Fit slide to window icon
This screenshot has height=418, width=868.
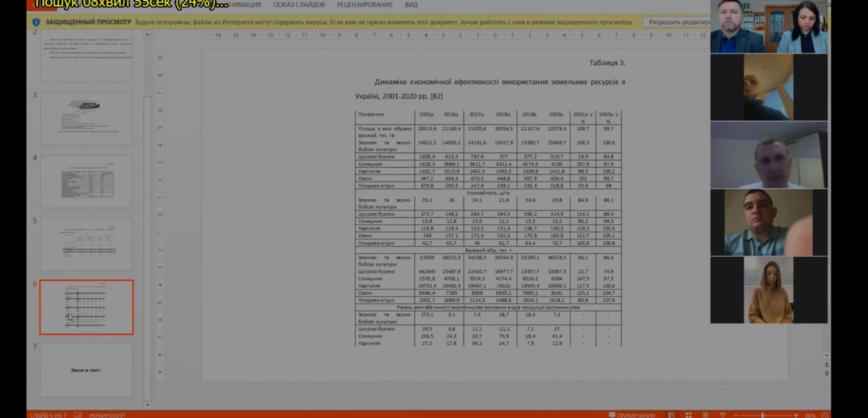(825, 415)
